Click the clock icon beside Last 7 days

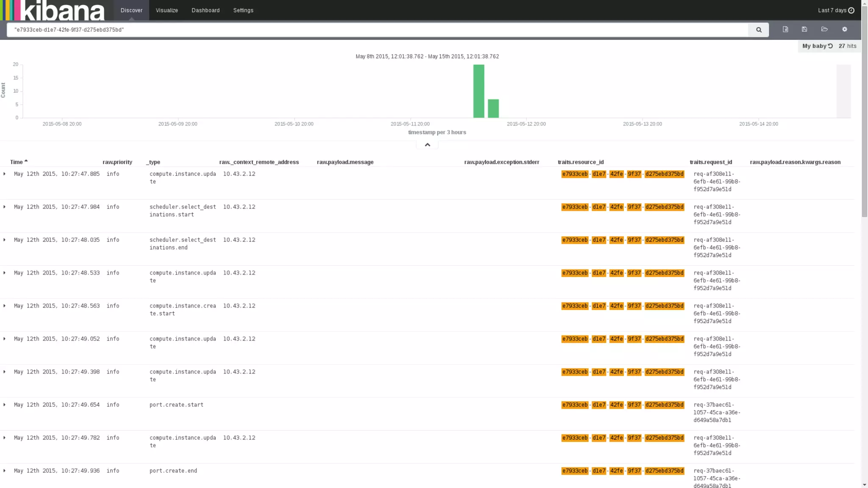click(851, 10)
